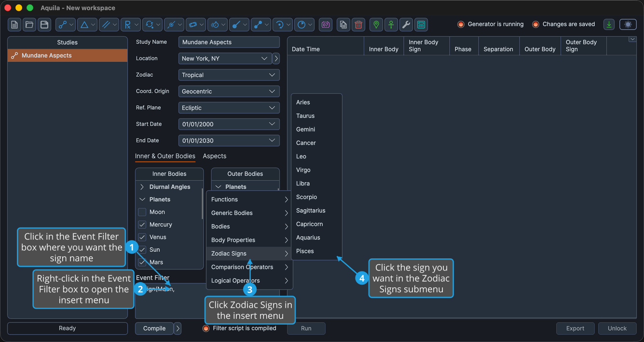Click the Separation column header
Image resolution: width=644 pixels, height=342 pixels.
point(498,46)
